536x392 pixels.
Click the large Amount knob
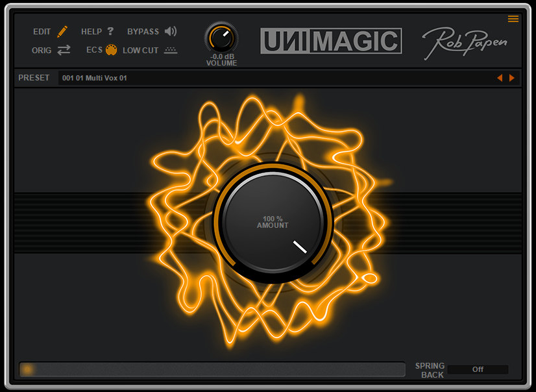273,224
